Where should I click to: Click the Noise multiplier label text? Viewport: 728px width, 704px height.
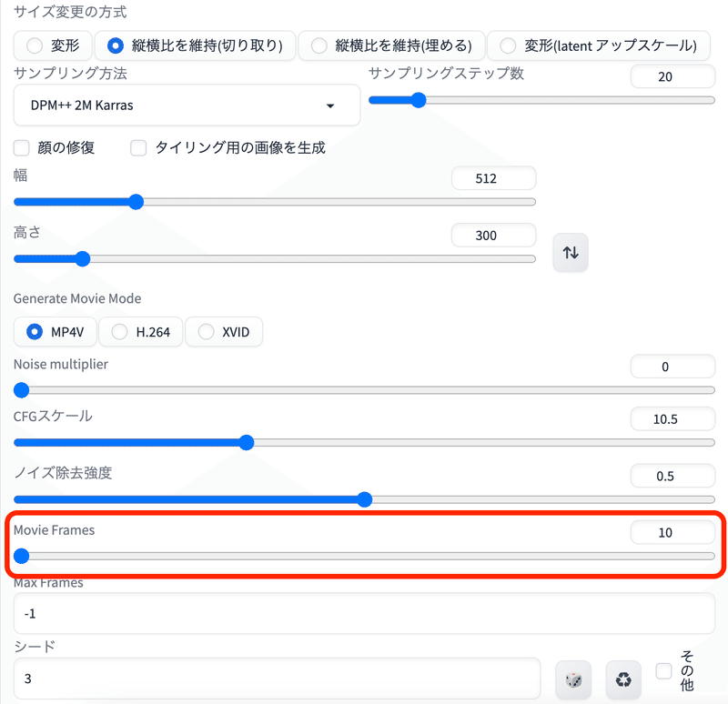click(61, 365)
